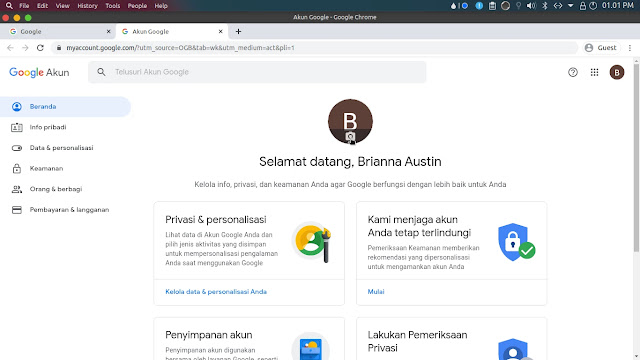Screen dimensions: 640x360
Task: Close the Akun Google tab
Action: pyautogui.click(x=220, y=31)
